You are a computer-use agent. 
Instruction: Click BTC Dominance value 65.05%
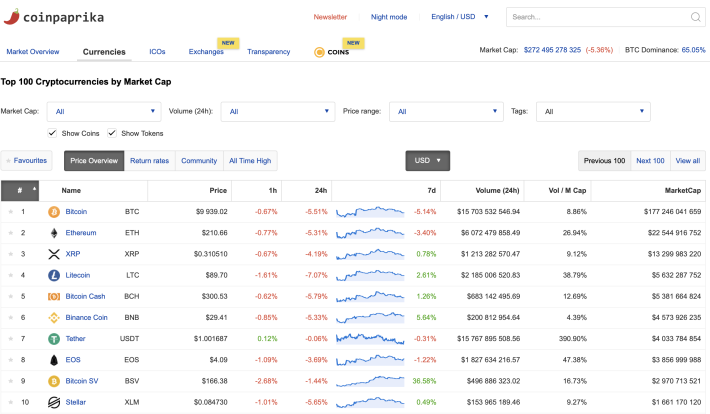coord(693,50)
